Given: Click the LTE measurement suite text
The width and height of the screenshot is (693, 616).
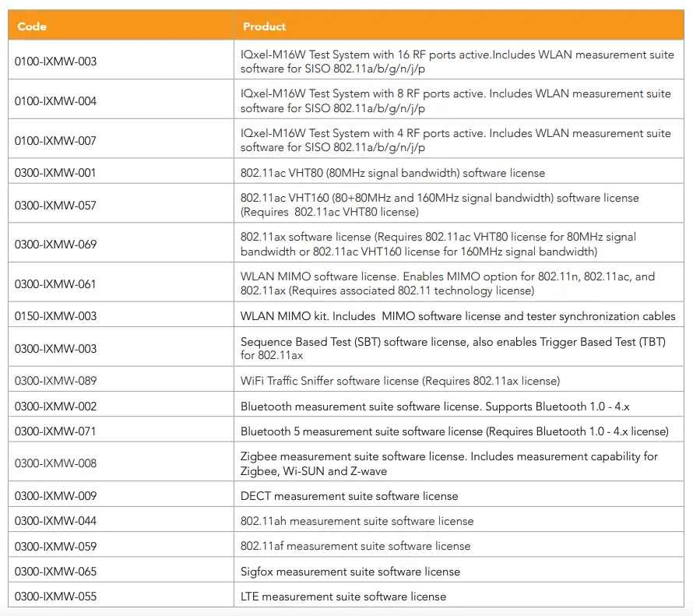Looking at the screenshot, I should coord(343,597).
